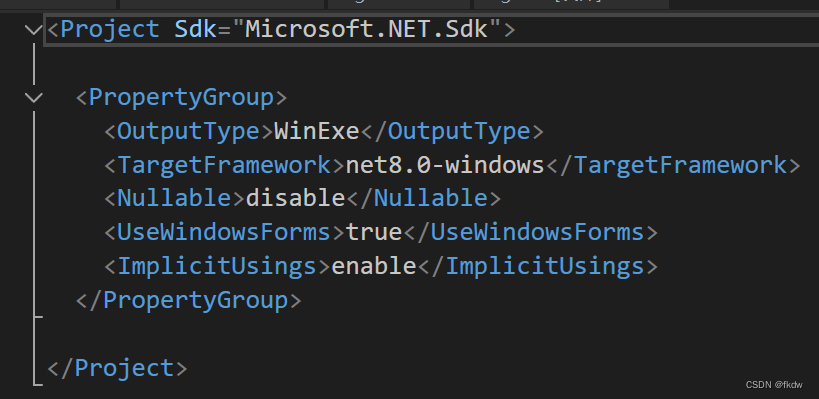Click the enable value of ImplicitUsings
The width and height of the screenshot is (819, 399).
point(374,266)
